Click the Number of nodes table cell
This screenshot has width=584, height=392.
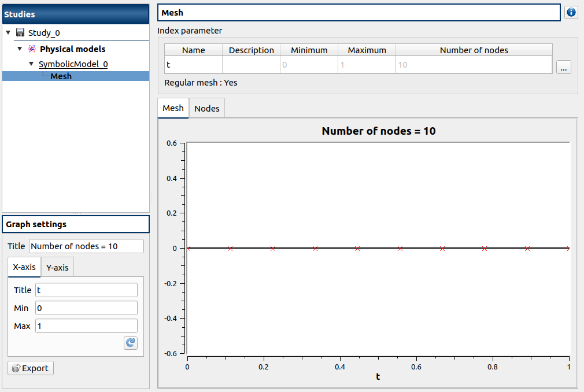474,65
